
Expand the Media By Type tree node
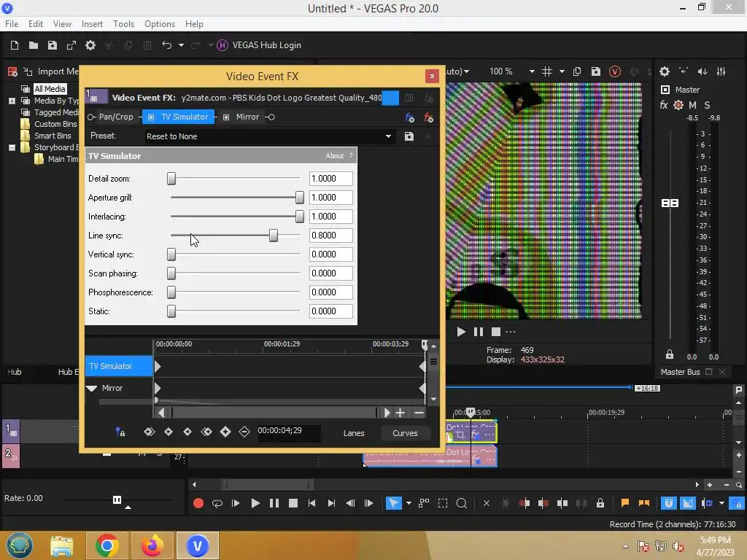[x=12, y=101]
